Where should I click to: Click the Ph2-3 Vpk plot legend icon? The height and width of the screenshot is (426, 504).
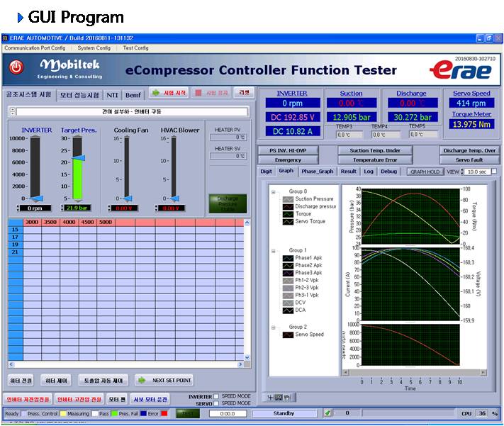288,288
